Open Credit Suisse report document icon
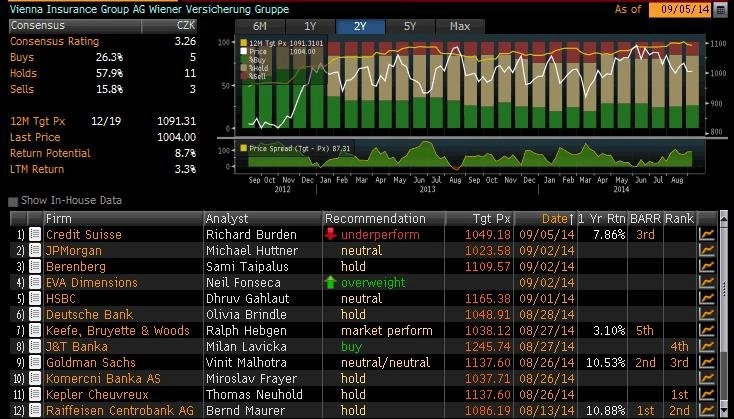Viewport: 734px width, 419px height. tap(35, 234)
